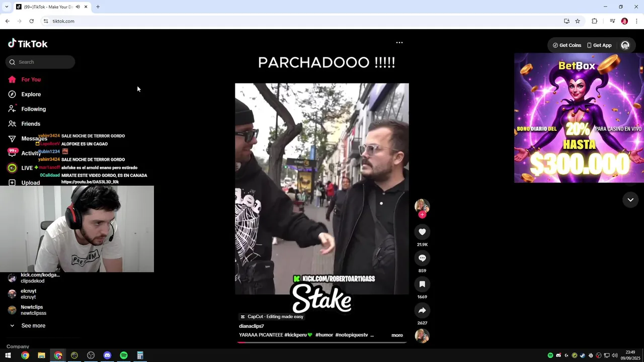The image size is (644, 362).
Task: Go to next video with down chevron
Action: click(x=630, y=200)
